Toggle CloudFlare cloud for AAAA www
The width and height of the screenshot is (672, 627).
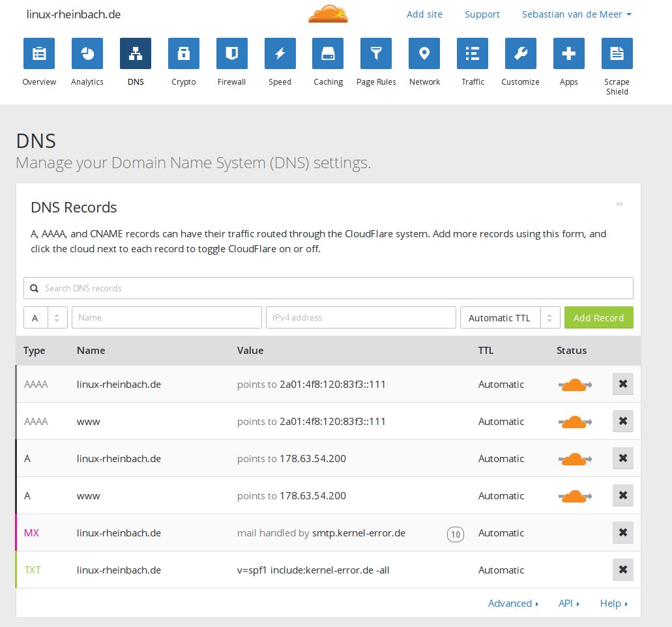(575, 422)
